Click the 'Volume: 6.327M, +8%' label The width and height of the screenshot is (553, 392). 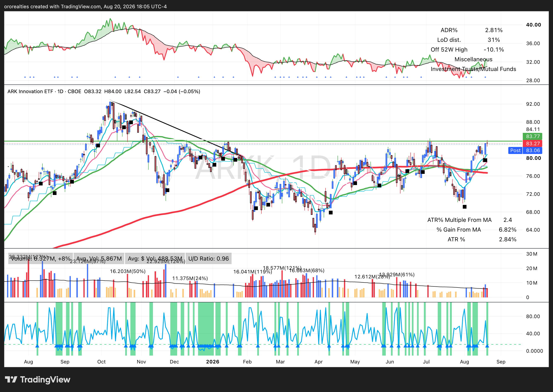[x=41, y=259]
